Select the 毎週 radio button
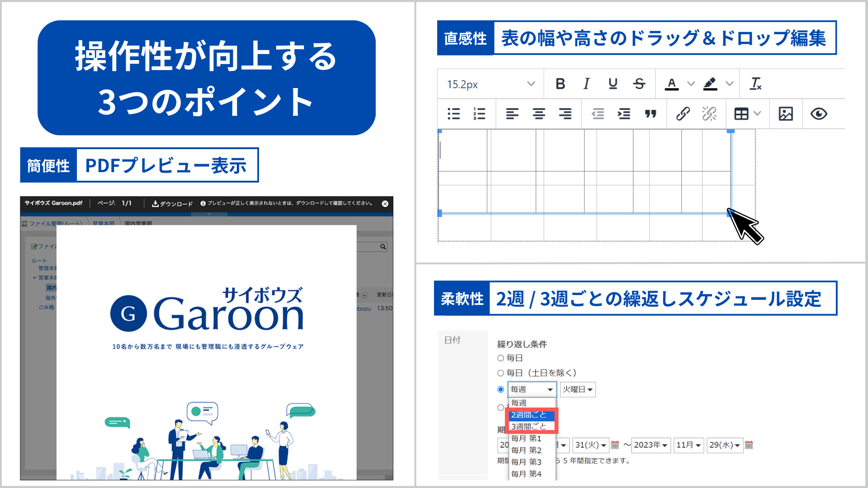The image size is (868, 488). pyautogui.click(x=500, y=389)
